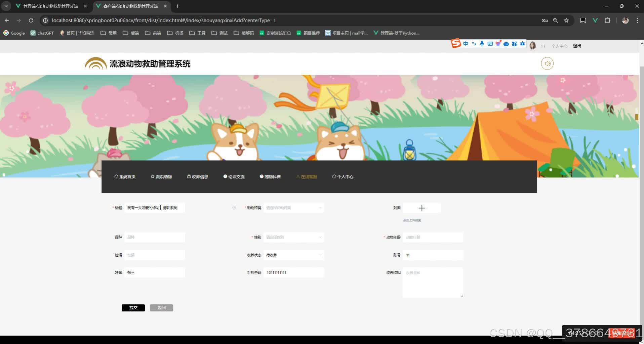Click the 手机号码 input field

click(294, 272)
